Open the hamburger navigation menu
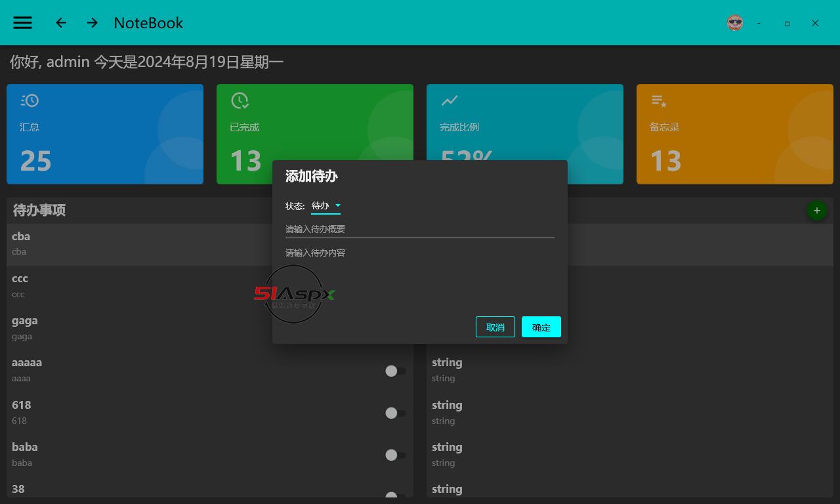 point(22,23)
